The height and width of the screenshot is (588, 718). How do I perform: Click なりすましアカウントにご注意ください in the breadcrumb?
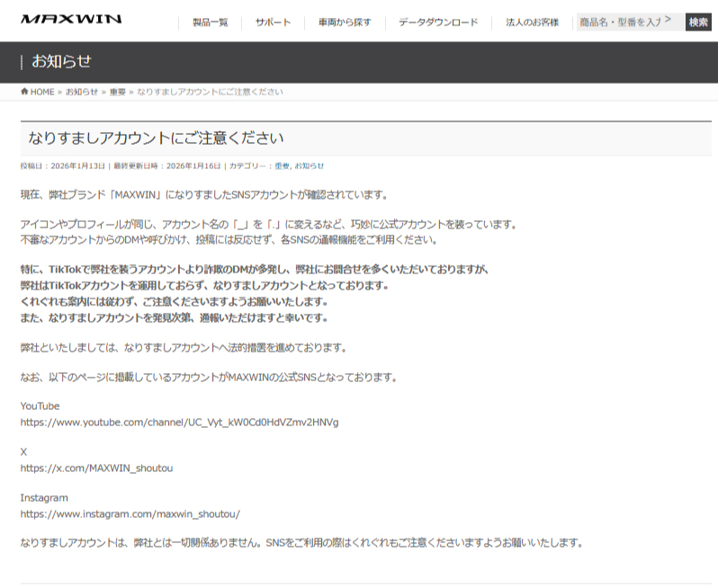211,92
